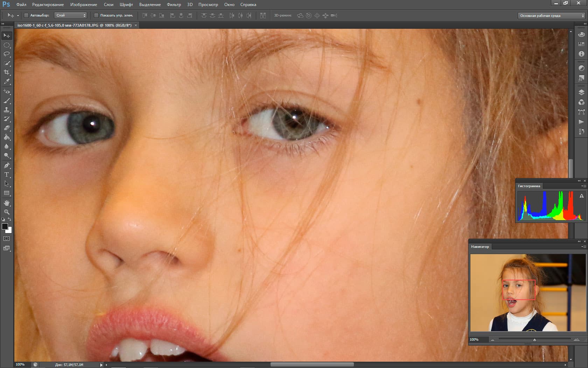
Task: Open the Изображение menu
Action: click(84, 5)
